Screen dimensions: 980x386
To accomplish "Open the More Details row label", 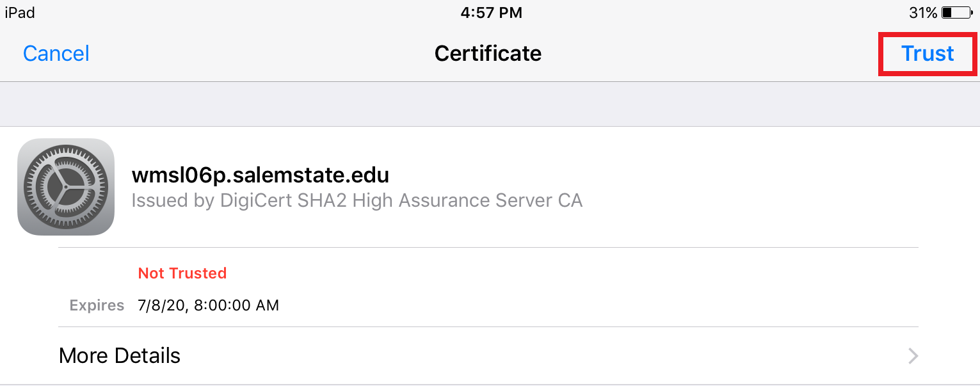I will 120,355.
